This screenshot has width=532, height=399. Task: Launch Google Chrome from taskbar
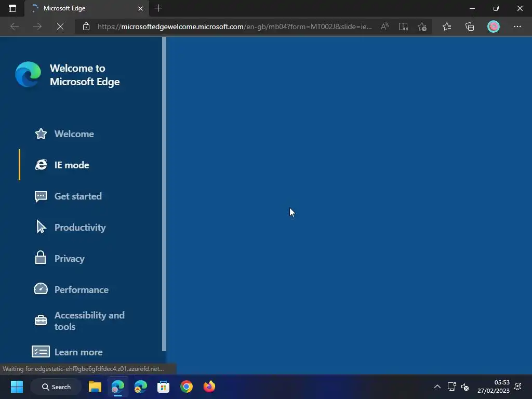click(187, 387)
